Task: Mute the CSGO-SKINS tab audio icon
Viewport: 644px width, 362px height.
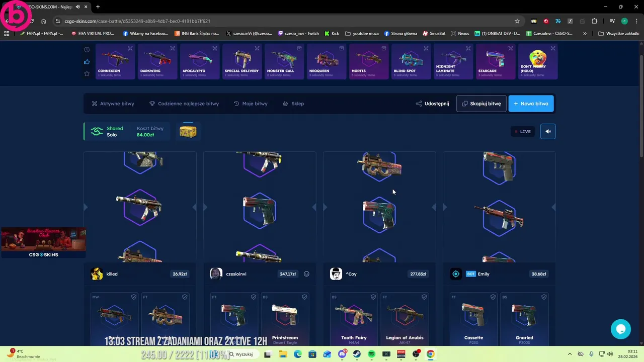Action: pos(78,7)
